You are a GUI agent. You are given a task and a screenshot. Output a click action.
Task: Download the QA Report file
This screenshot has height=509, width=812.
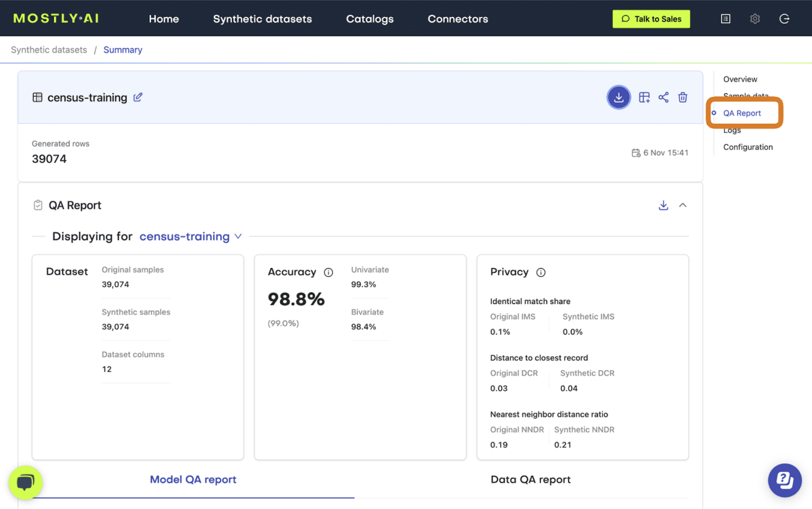[x=663, y=205]
